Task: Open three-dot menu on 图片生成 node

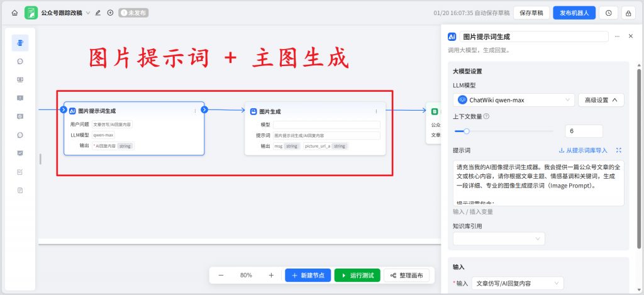Action: pos(376,111)
